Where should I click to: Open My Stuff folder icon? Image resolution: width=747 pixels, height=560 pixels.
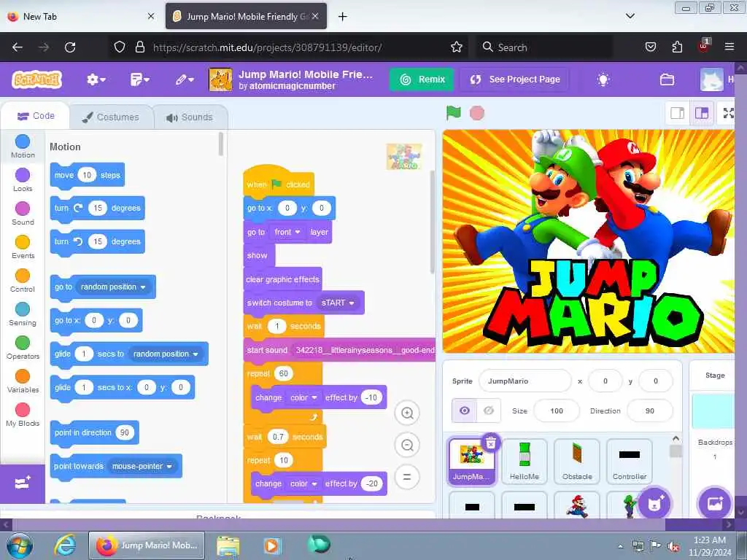667,79
